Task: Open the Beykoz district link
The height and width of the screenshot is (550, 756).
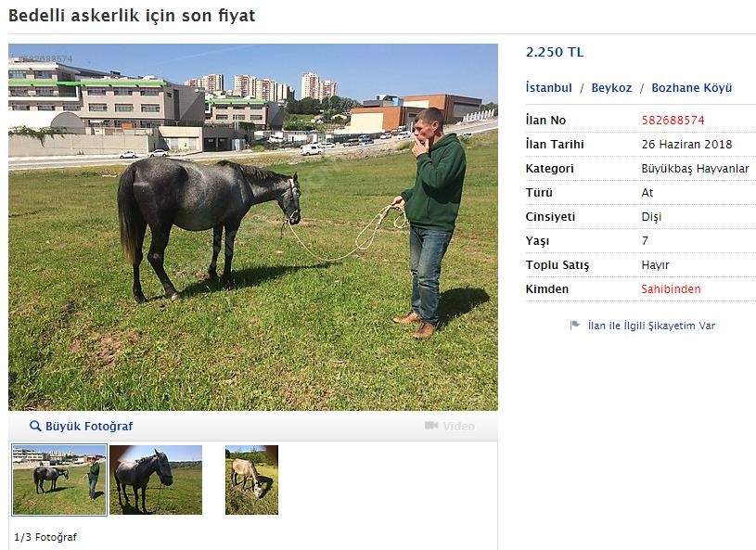Action: pos(611,88)
